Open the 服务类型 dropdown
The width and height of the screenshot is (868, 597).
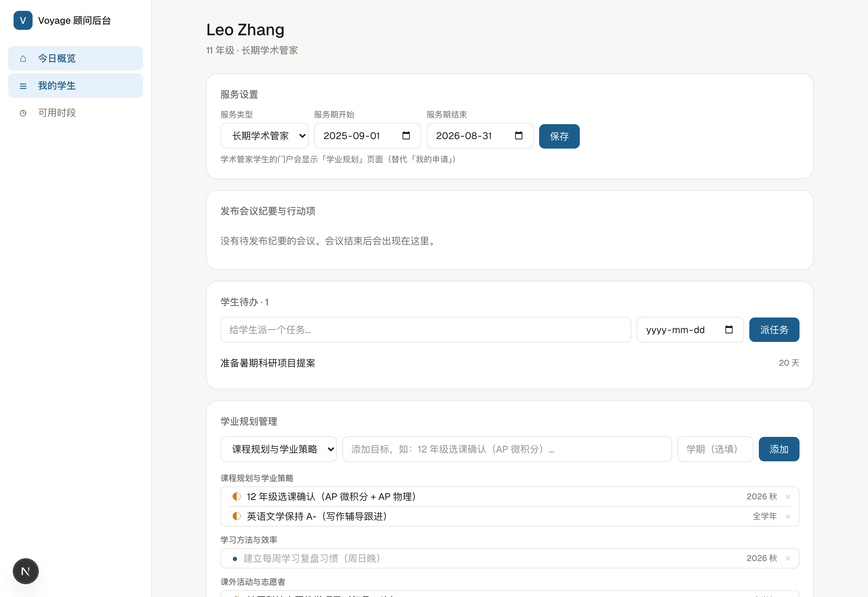tap(264, 136)
